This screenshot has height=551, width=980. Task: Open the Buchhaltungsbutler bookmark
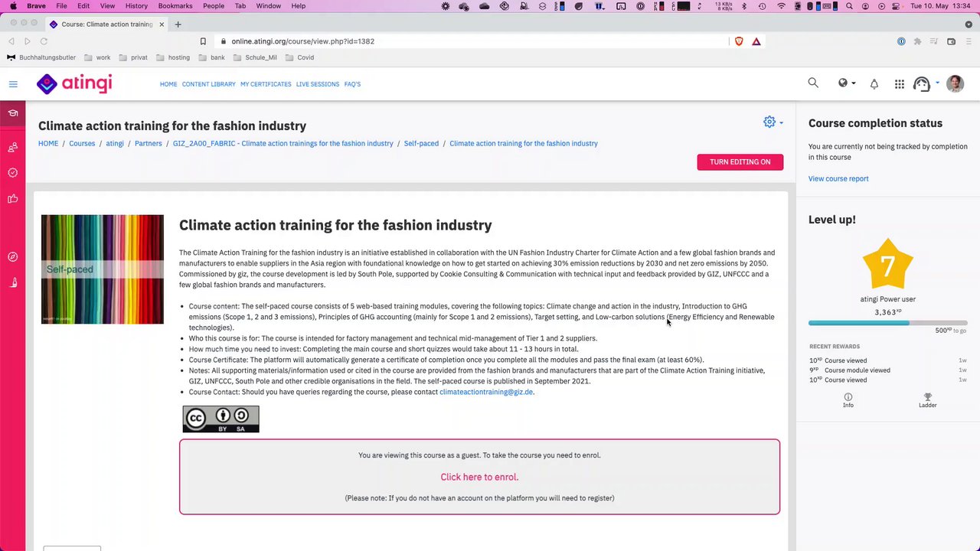[41, 57]
